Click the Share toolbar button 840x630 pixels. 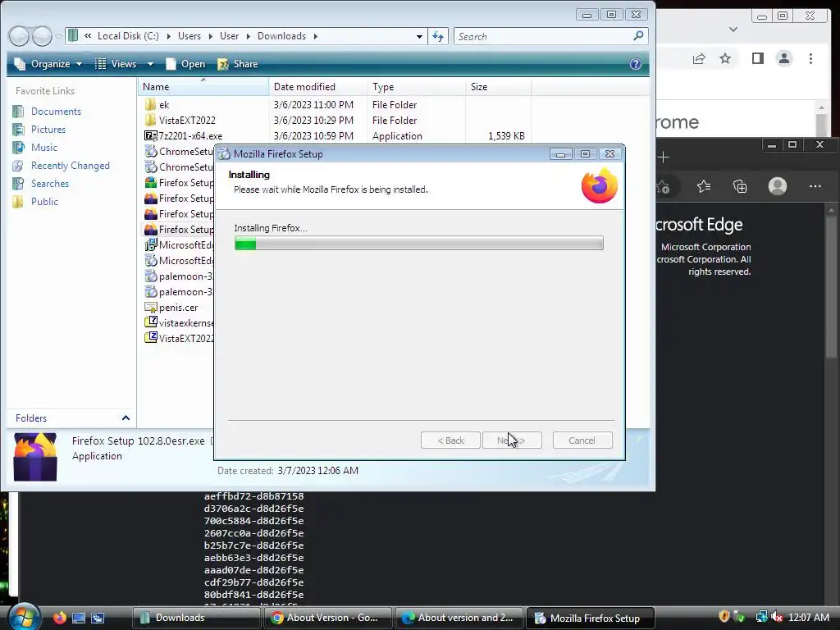(238, 64)
